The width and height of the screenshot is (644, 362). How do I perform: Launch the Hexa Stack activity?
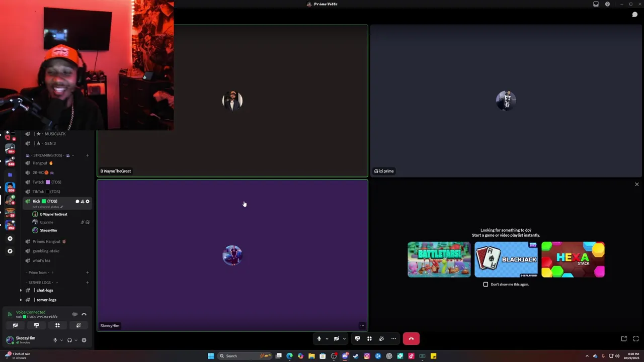(573, 259)
